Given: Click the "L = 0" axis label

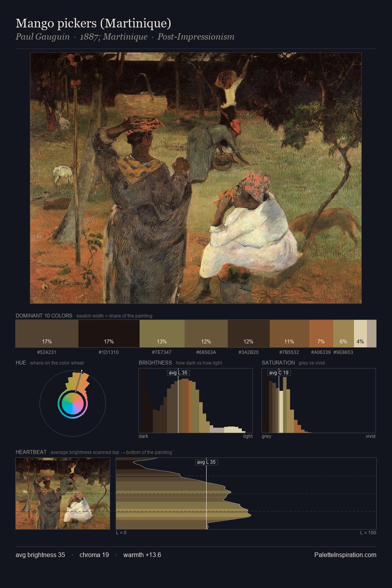Looking at the screenshot, I should (121, 532).
